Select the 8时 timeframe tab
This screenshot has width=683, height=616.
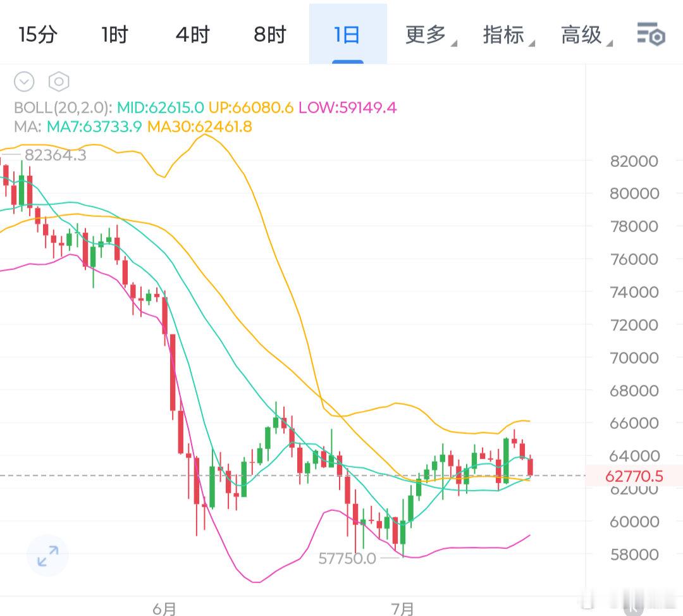270,34
